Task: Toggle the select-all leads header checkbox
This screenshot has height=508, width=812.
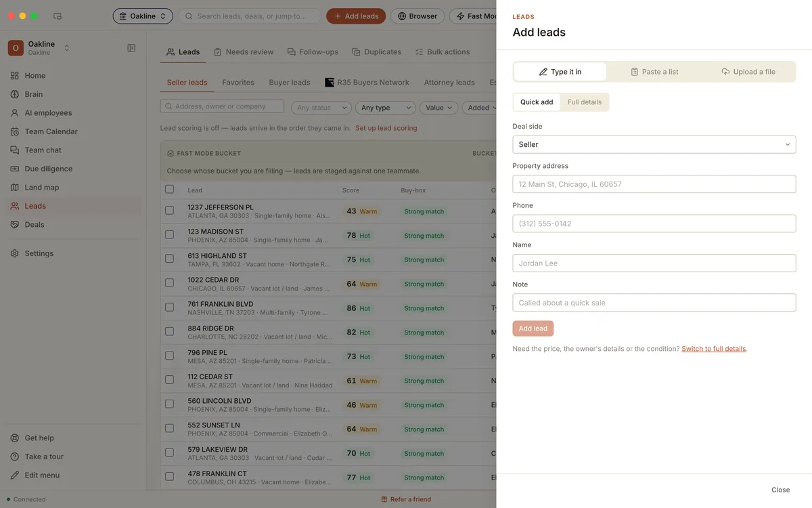Action: click(170, 190)
